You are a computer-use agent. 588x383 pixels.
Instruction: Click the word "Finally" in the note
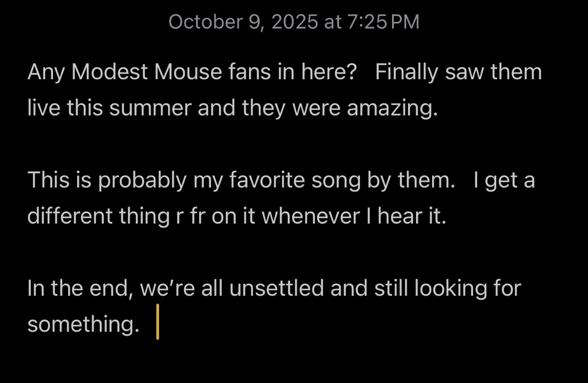(407, 73)
